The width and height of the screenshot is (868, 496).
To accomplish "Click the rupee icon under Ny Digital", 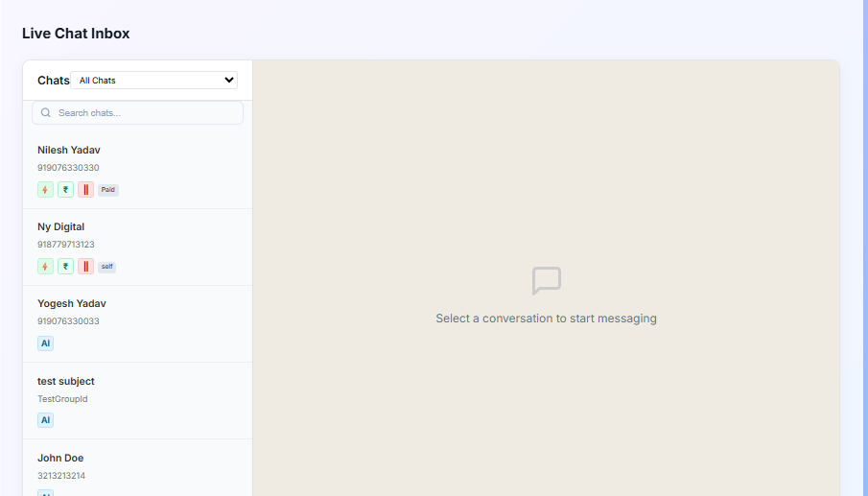I will 65,267.
